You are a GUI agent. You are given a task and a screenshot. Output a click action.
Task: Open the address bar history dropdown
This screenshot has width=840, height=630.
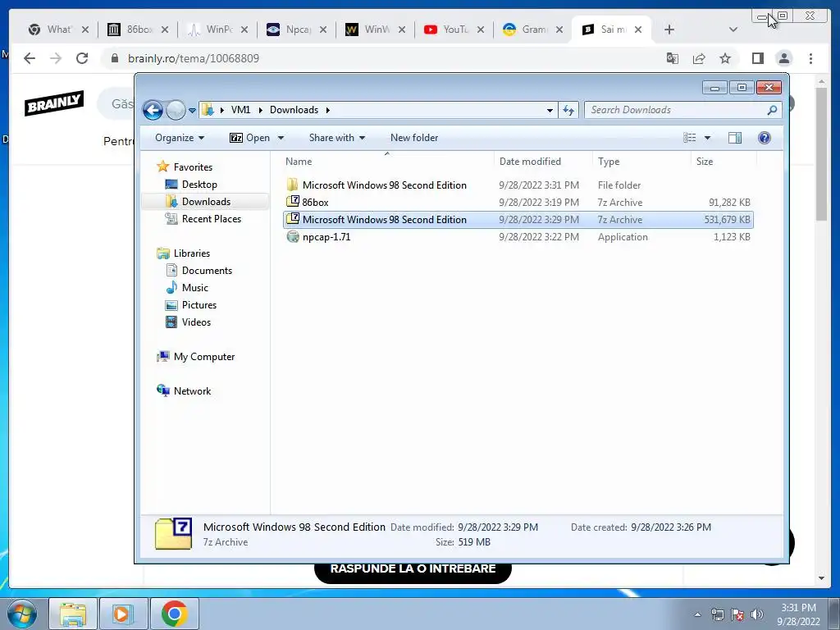click(550, 111)
